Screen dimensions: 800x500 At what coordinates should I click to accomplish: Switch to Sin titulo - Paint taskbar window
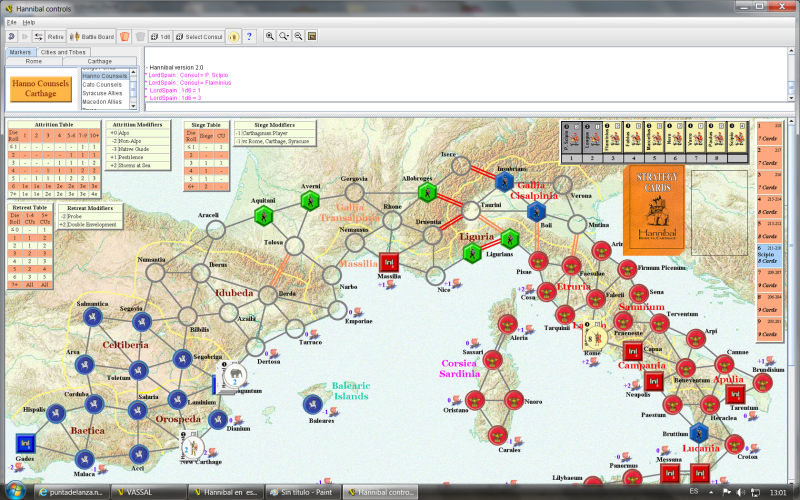pyautogui.click(x=303, y=492)
